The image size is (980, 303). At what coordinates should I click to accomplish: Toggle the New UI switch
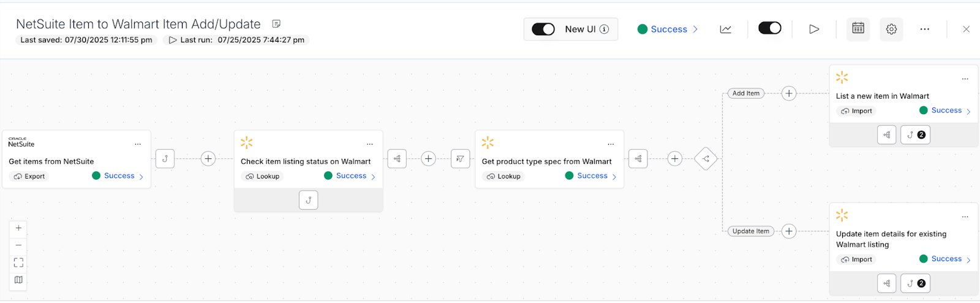tap(543, 29)
